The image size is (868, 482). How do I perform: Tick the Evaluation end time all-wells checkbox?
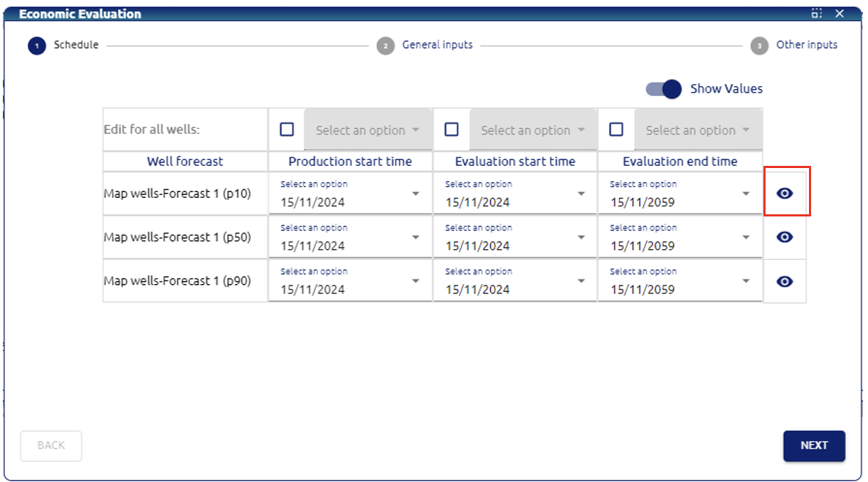coord(616,130)
